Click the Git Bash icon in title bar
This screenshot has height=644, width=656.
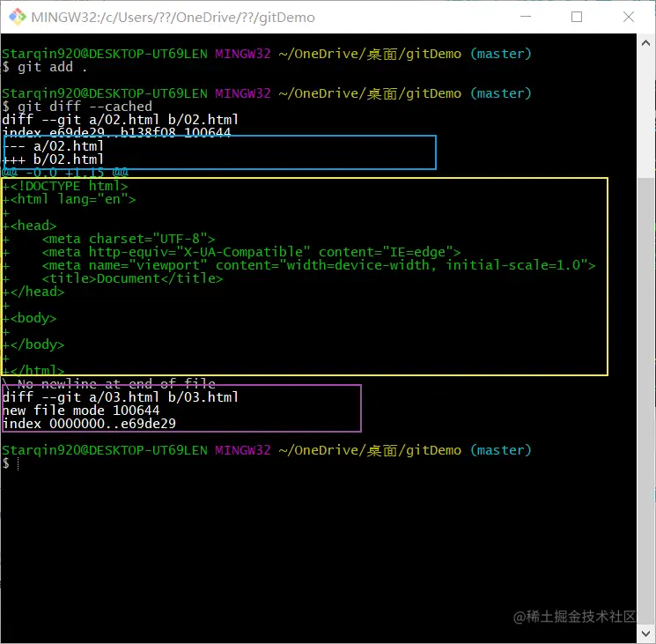pos(18,17)
